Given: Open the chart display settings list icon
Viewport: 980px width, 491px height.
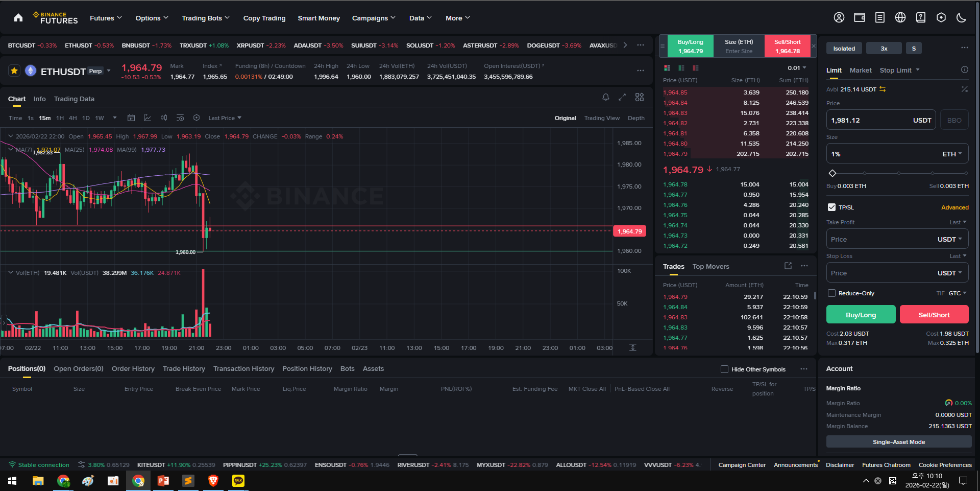Looking at the screenshot, I should [x=180, y=118].
